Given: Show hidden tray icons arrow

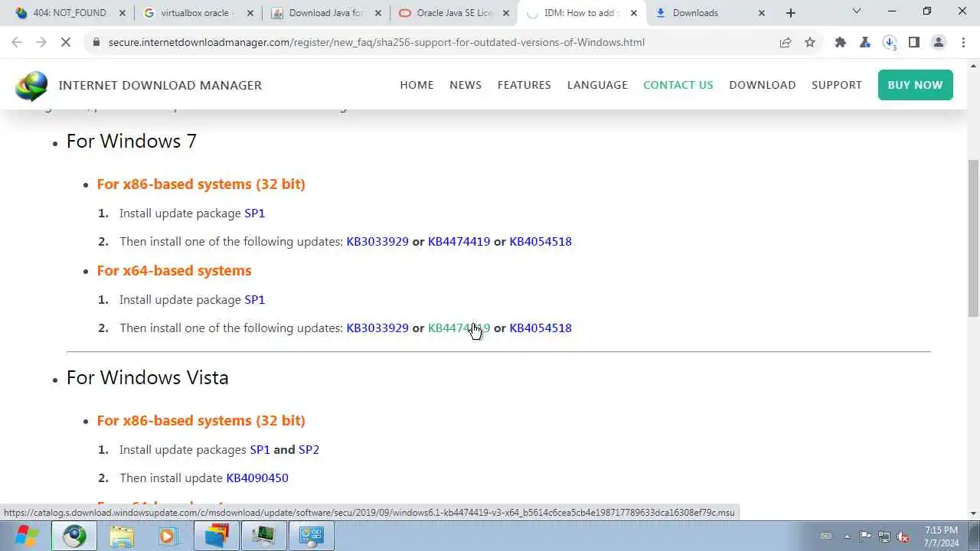Looking at the screenshot, I should 847,536.
